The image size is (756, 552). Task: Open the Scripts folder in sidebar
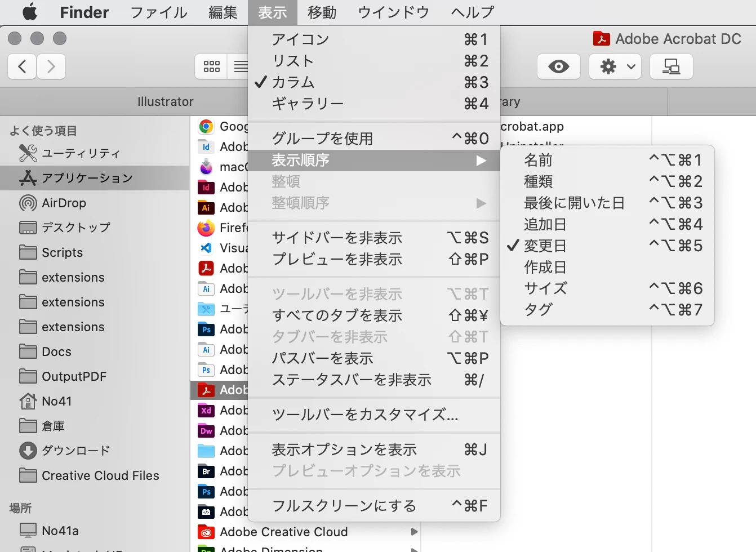[95, 252]
